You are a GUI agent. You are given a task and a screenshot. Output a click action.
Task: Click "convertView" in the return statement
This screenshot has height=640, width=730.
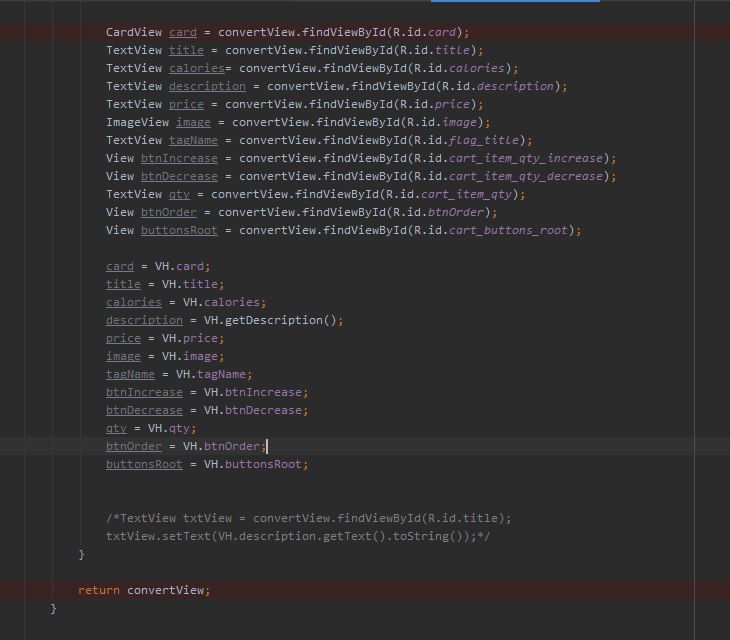165,591
